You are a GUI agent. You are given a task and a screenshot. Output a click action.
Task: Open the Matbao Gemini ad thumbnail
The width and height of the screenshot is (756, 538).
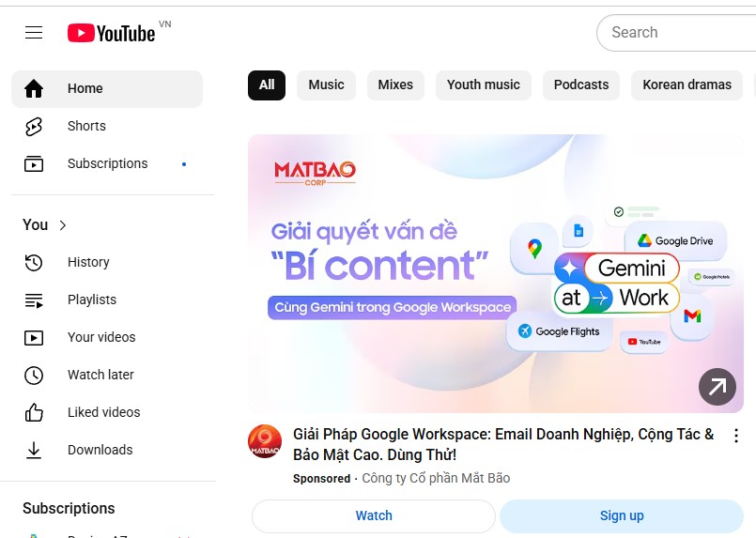tap(496, 273)
